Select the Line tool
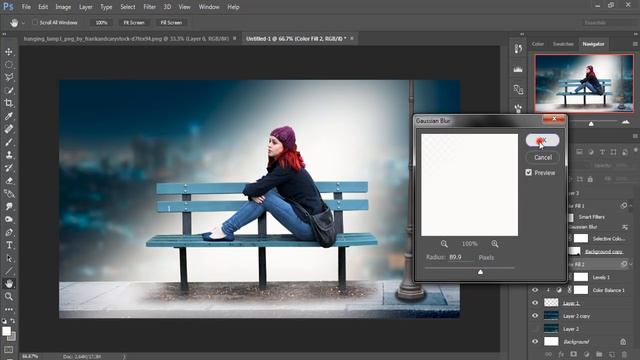The width and height of the screenshot is (640, 360). [9, 271]
